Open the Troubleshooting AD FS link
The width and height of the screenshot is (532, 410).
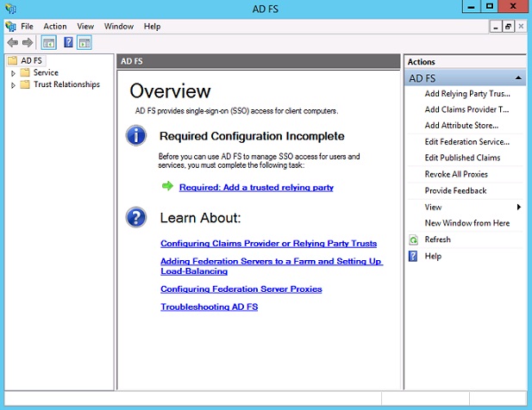[x=209, y=307]
